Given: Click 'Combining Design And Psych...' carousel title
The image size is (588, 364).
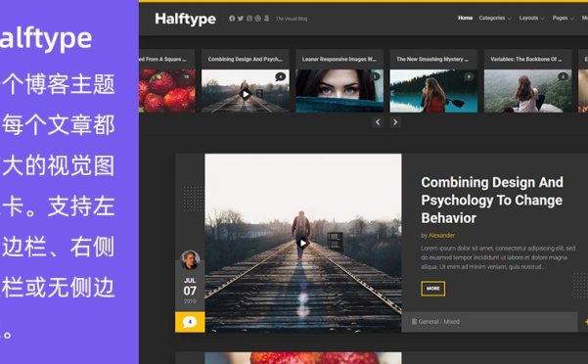Looking at the screenshot, I should [x=245, y=59].
